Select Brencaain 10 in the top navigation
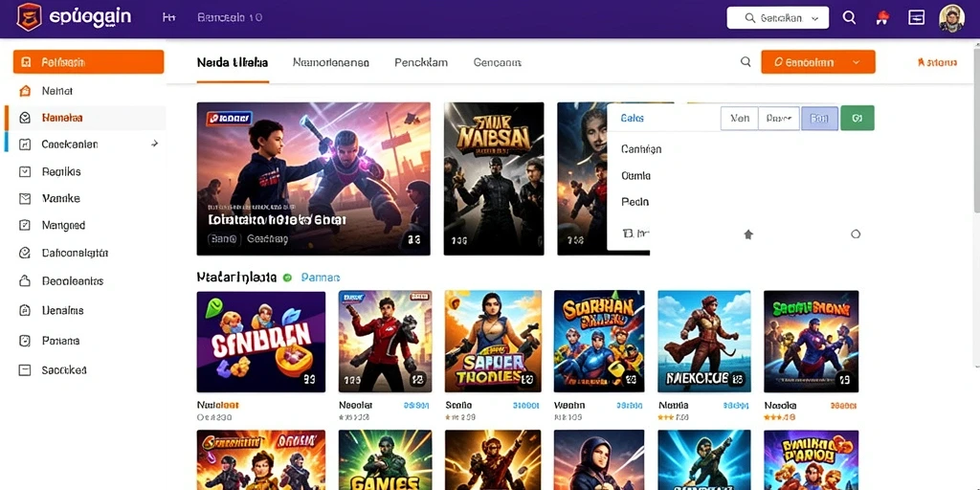The height and width of the screenshot is (490, 980). [230, 17]
